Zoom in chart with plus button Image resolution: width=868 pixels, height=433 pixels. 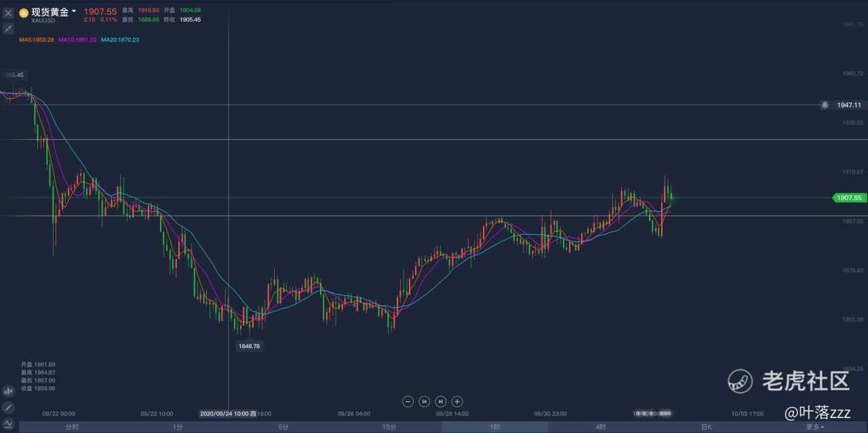point(457,401)
